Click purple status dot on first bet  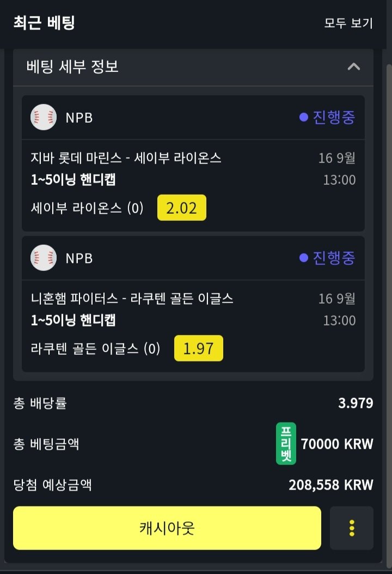coord(304,117)
